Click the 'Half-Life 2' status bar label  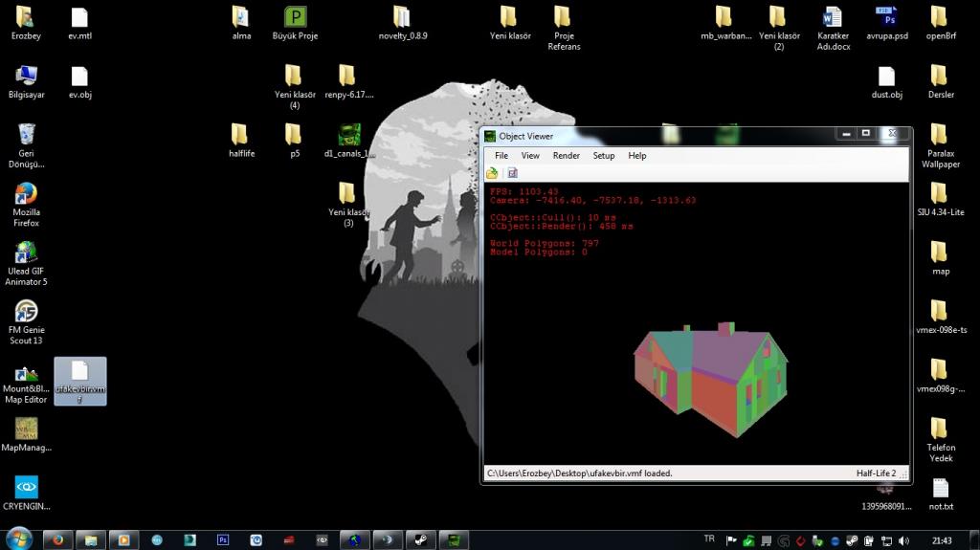point(876,473)
